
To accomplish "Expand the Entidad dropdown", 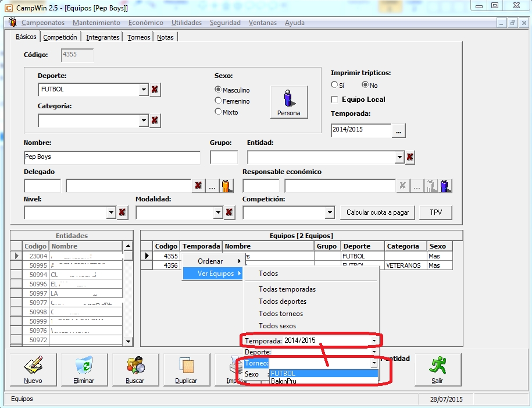I will coord(399,157).
